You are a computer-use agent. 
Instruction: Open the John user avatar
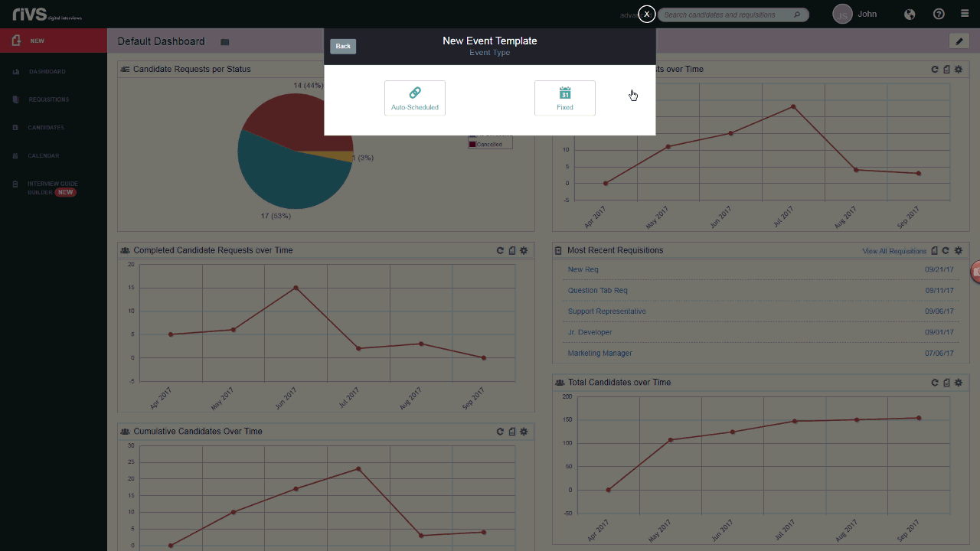[x=842, y=14]
